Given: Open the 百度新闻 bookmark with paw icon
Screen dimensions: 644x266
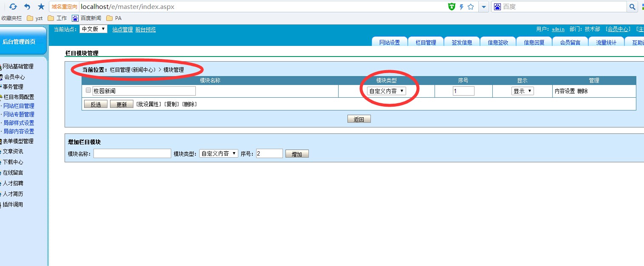Looking at the screenshot, I should tap(87, 18).
